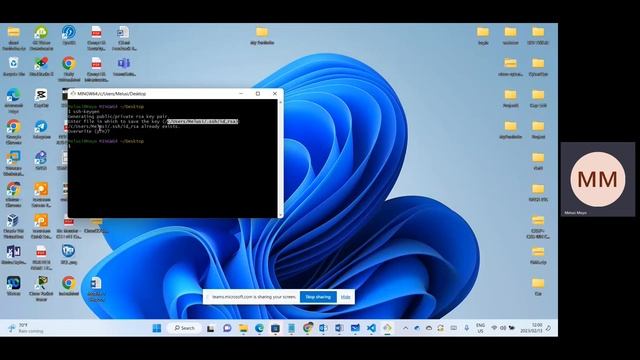
Task: Open Microsoft Word from the taskbar
Action: tap(339, 328)
